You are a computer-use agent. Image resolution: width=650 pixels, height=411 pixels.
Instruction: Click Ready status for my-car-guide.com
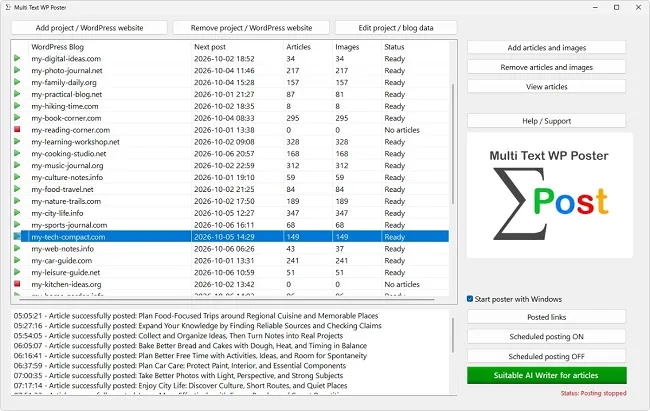click(x=395, y=261)
